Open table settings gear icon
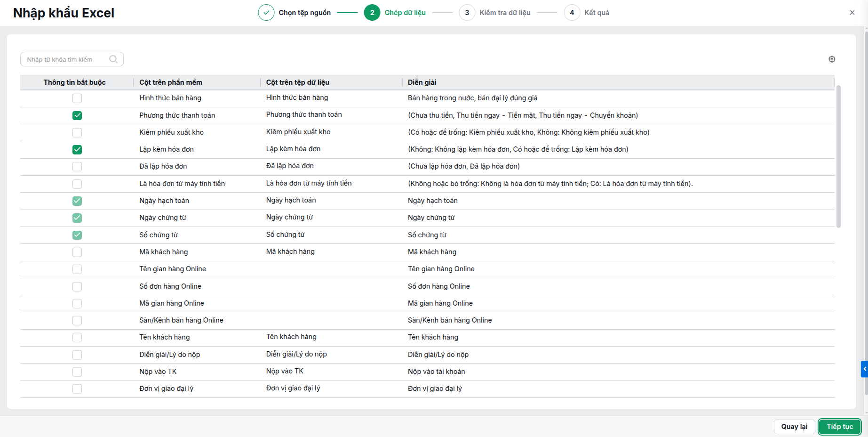868x437 pixels. tap(832, 59)
